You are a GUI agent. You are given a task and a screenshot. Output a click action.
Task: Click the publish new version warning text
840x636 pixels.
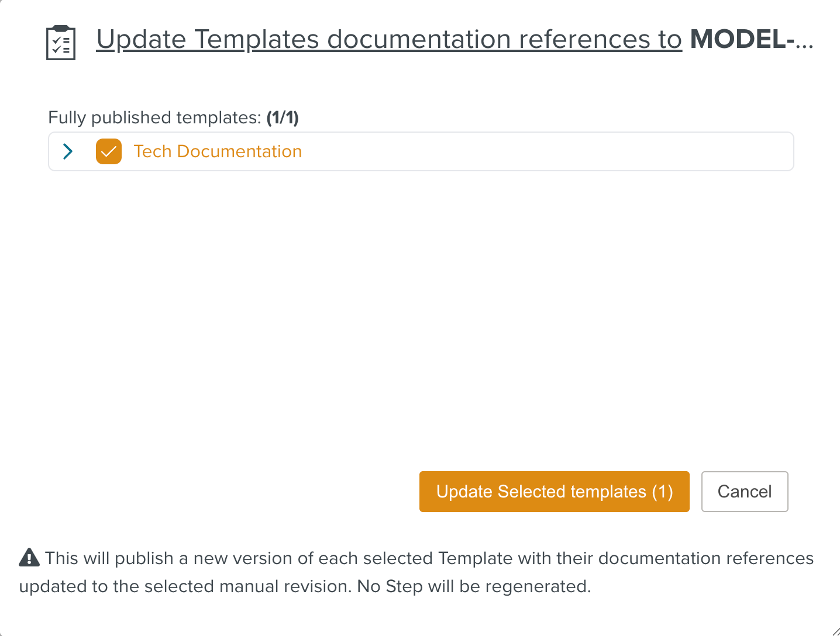pyautogui.click(x=409, y=558)
